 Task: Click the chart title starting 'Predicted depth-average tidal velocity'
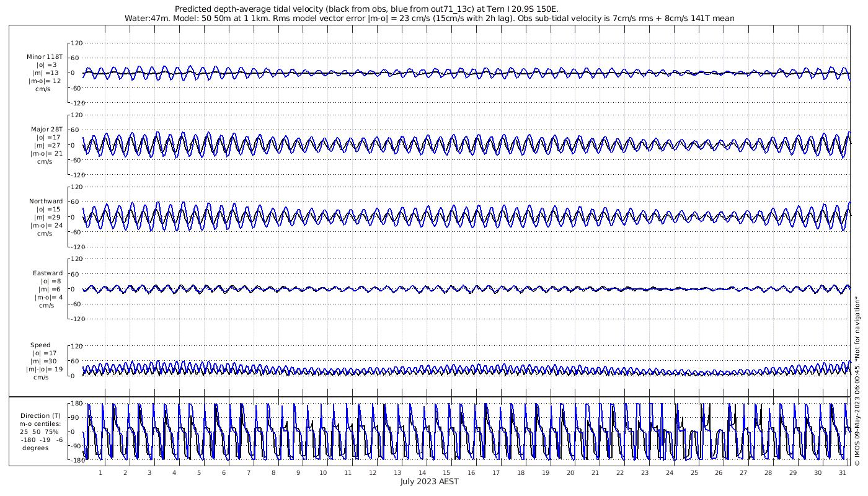click(x=366, y=9)
